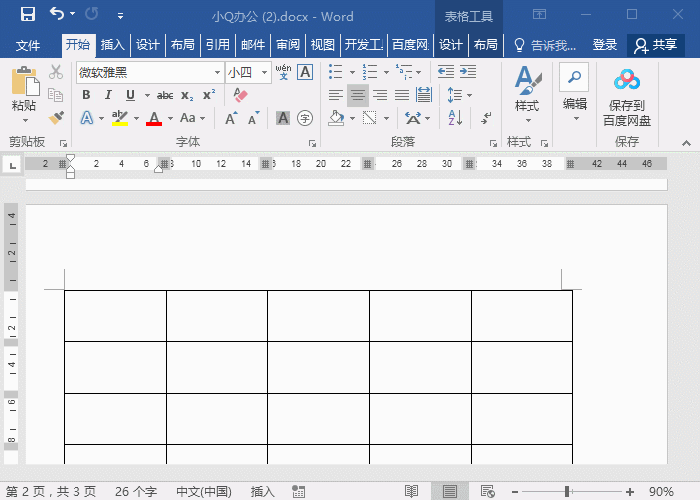Click the first cell of the table
Viewport: 700px width, 500px height.
point(115,315)
